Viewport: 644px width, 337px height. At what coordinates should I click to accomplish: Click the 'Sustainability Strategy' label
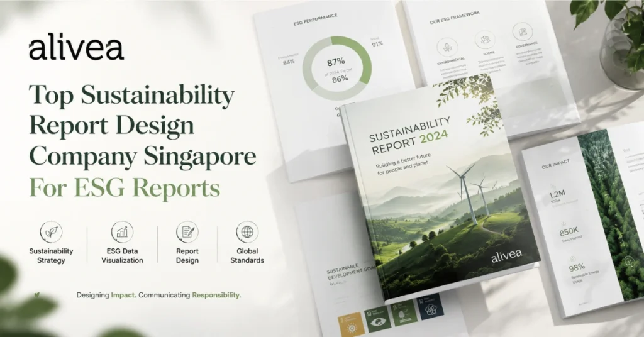51,256
